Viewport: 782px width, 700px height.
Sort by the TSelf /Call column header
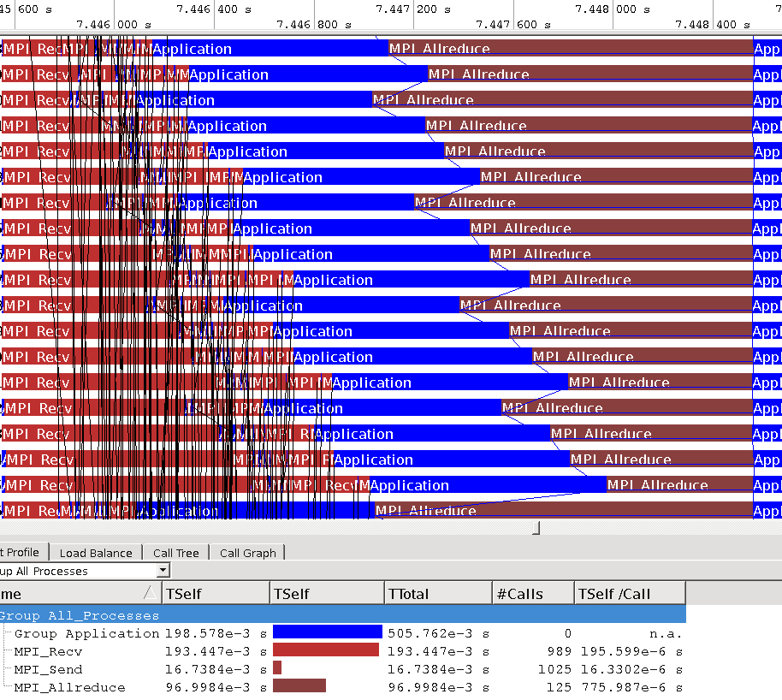point(630,594)
